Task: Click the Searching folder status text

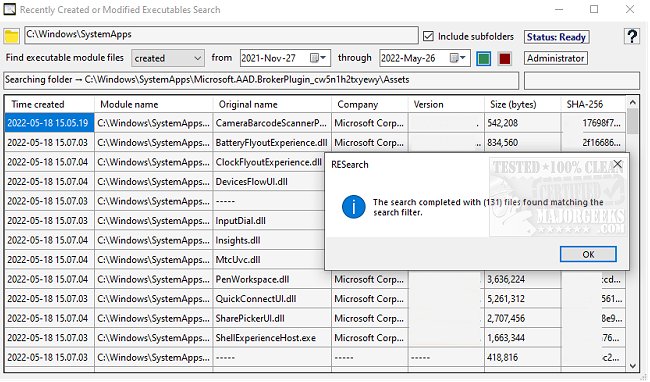Action: coord(261,80)
